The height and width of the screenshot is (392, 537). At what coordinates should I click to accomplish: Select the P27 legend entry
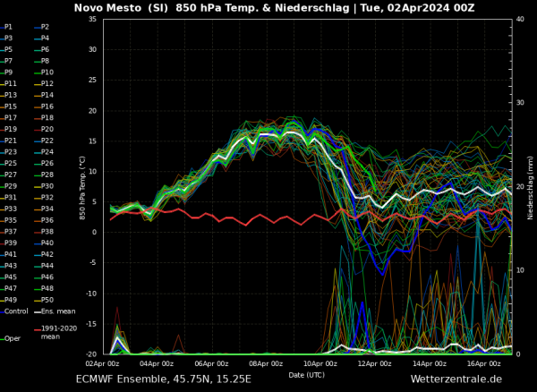point(8,175)
